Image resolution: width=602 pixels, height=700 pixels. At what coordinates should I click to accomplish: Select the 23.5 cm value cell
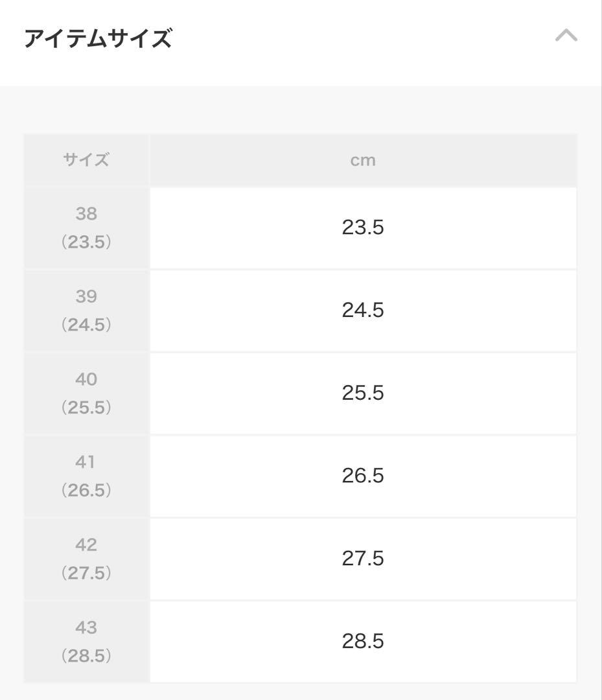(x=364, y=227)
